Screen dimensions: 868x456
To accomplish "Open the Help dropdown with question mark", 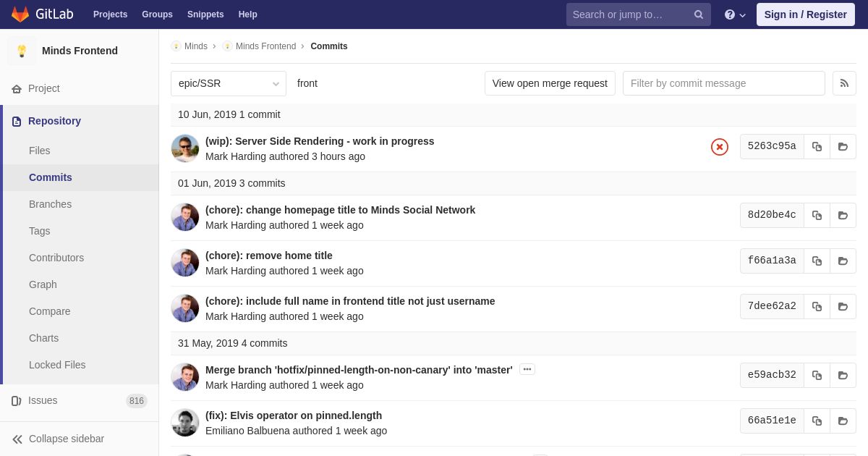I will pos(734,14).
